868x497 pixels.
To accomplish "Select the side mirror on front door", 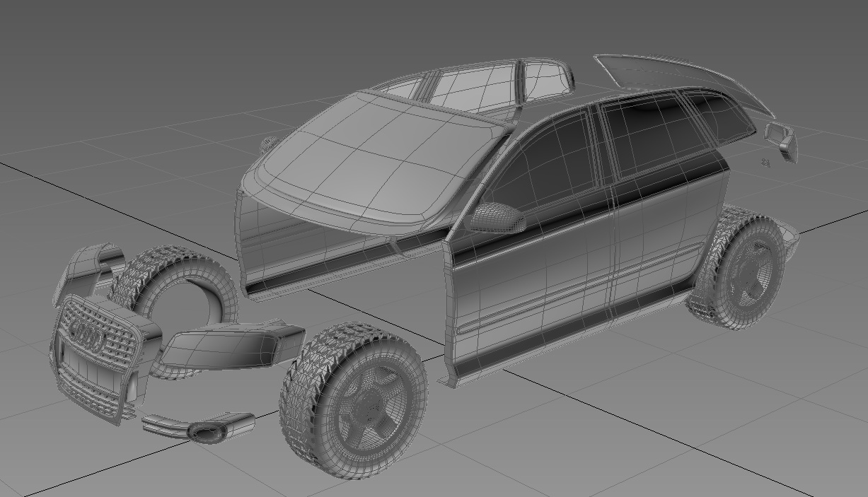I will tap(497, 218).
